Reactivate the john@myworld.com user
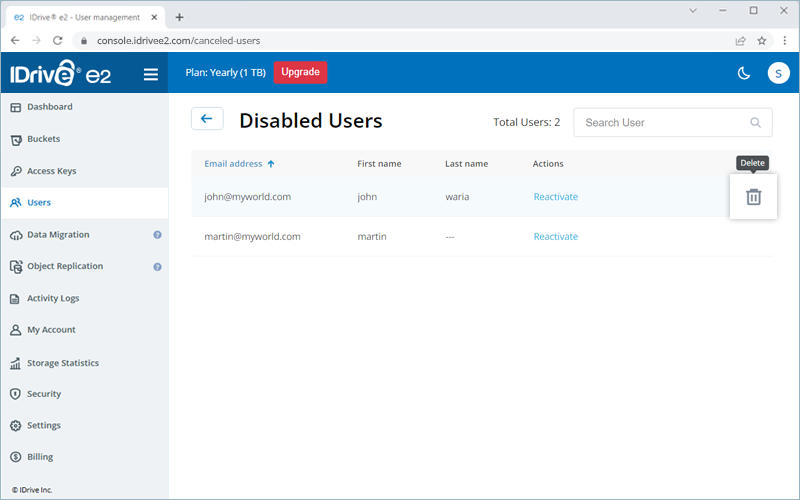The image size is (800, 500). 555,197
